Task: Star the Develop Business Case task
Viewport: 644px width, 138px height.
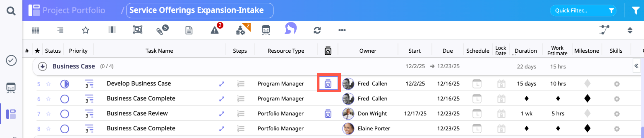Action: pyautogui.click(x=48, y=84)
